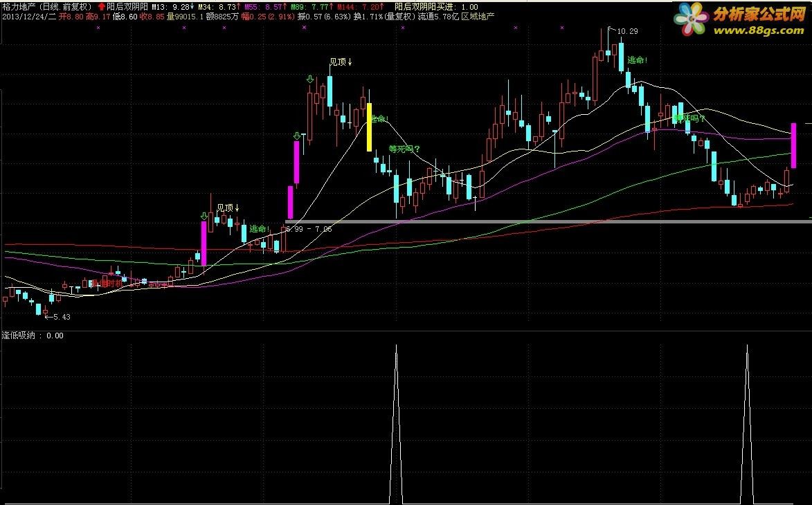Select the M34: 8.73 moving average label
812x505 pixels.
(219, 7)
